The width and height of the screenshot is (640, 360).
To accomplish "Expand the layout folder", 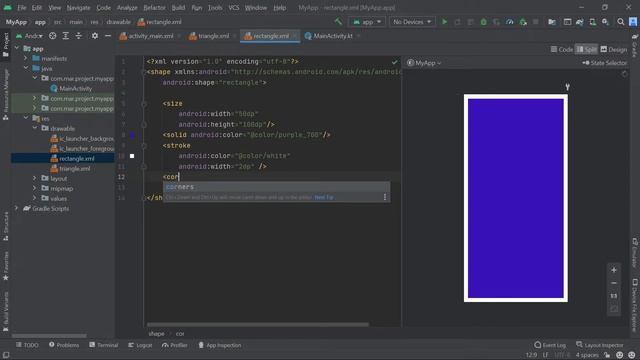I will [35, 178].
